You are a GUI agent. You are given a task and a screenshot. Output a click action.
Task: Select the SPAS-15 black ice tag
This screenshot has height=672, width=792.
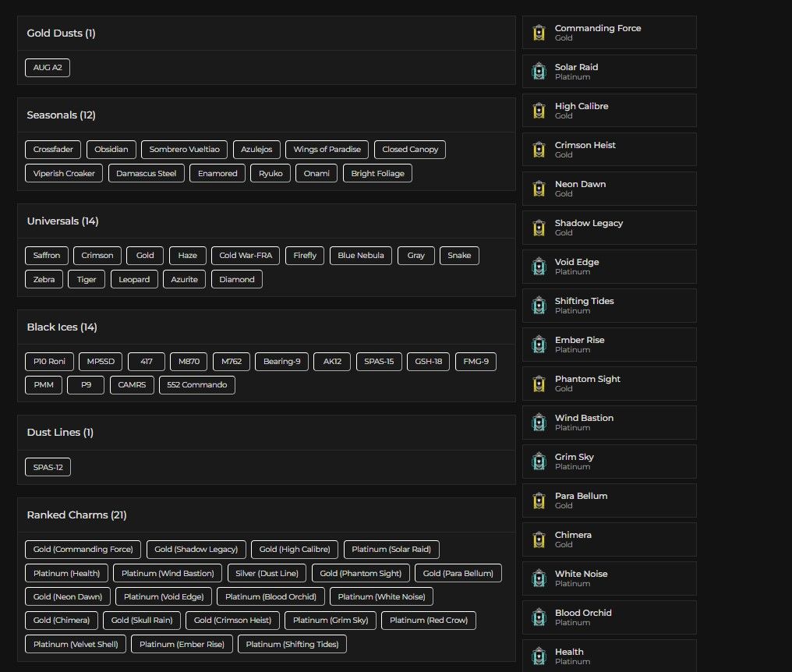379,362
